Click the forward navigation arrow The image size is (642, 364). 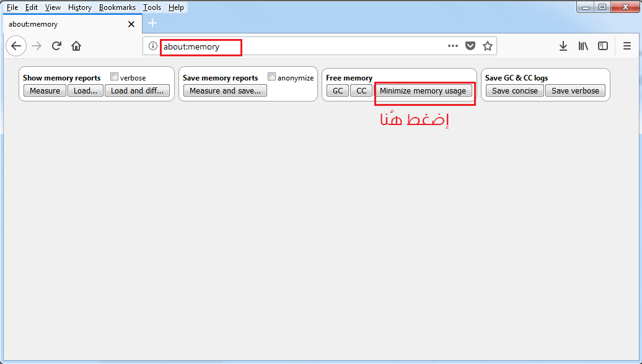(36, 46)
